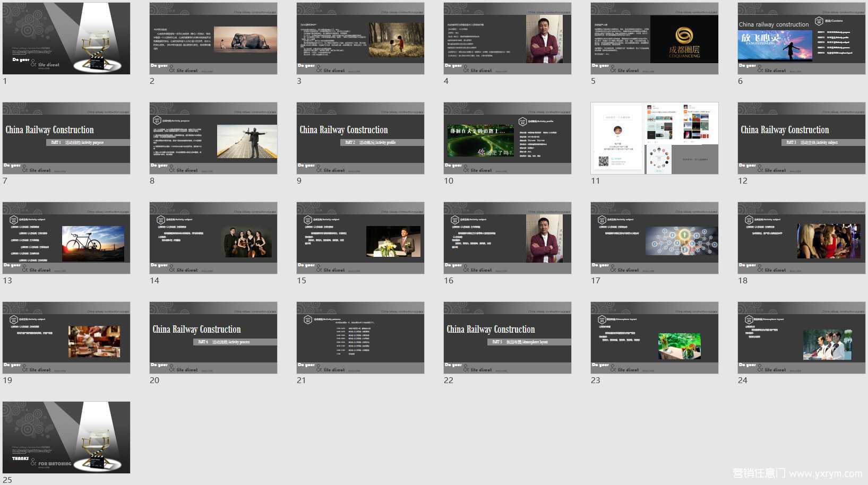Select slide 23 with green table decor
Viewport: 868px width, 485px height.
point(655,337)
